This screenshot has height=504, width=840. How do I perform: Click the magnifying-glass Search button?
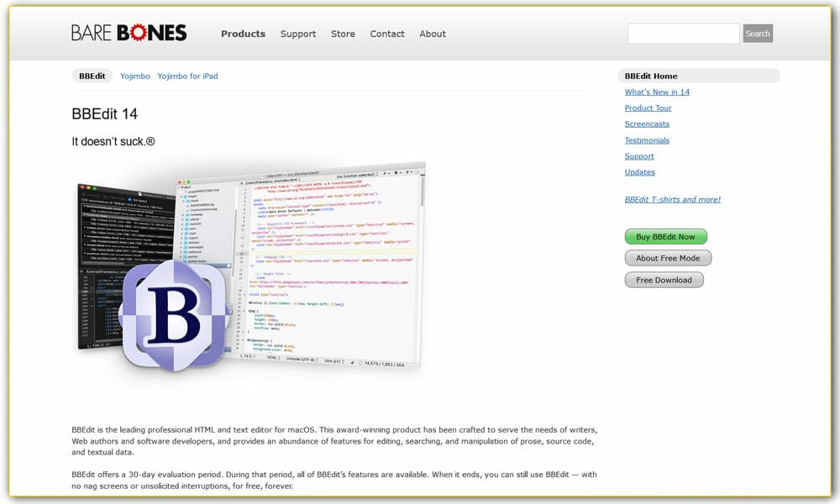point(757,33)
